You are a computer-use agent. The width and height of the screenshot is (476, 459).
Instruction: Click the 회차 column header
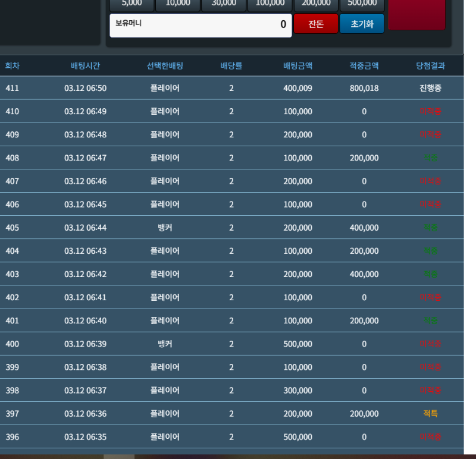click(12, 66)
